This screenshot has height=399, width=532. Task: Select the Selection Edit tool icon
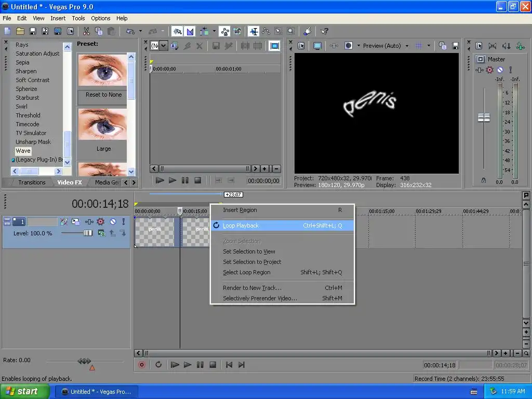point(278,31)
